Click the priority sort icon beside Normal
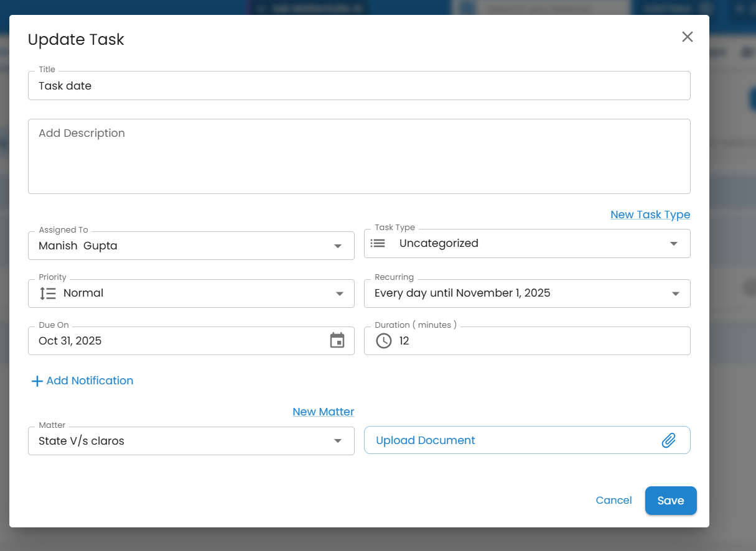The height and width of the screenshot is (551, 756). (x=48, y=294)
